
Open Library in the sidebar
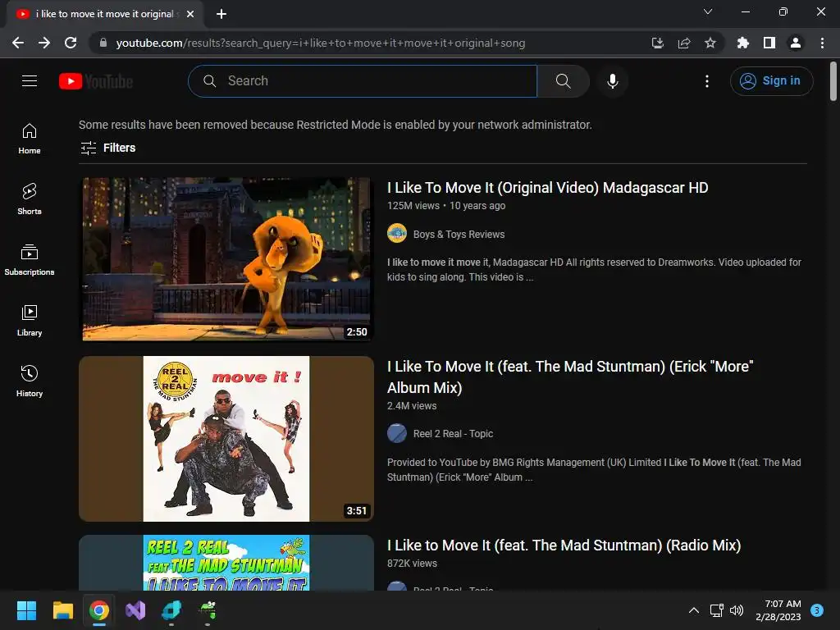coord(30,321)
